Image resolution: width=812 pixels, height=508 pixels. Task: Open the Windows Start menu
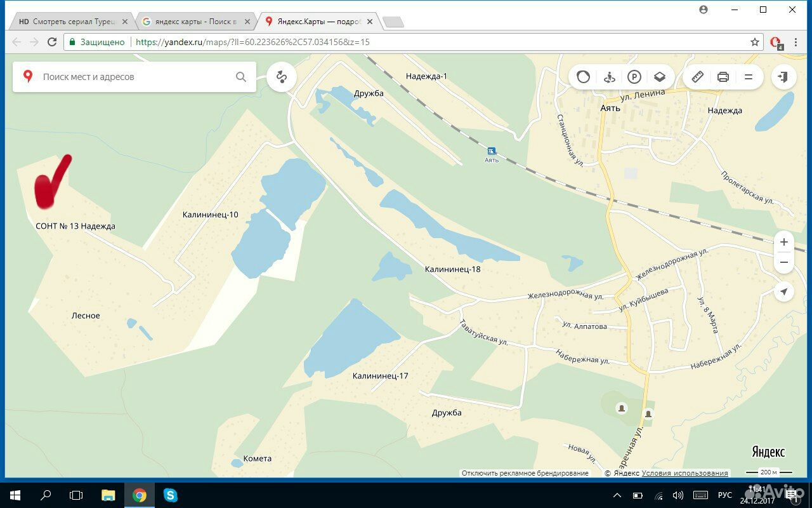pyautogui.click(x=15, y=495)
